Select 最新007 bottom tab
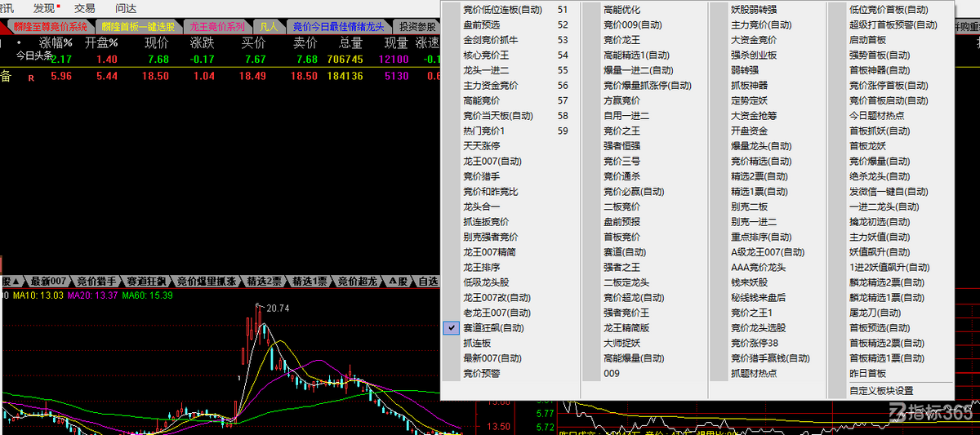This screenshot has width=980, height=435. point(47,282)
